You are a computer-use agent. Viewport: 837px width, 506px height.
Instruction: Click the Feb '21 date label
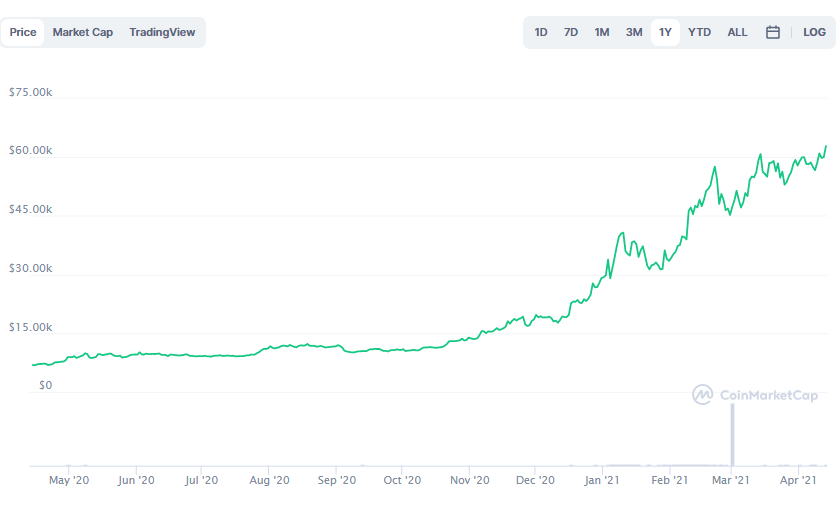[x=669, y=480]
